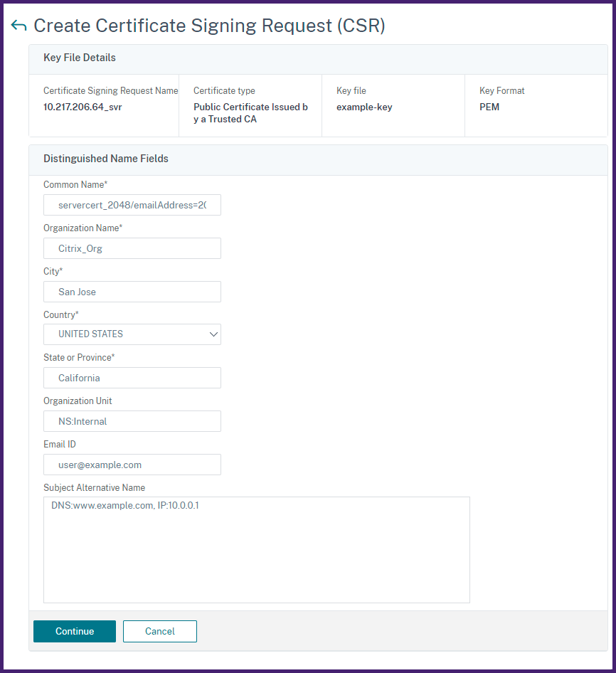
Task: Click the "Subject Alternative Name" label
Action: 94,487
